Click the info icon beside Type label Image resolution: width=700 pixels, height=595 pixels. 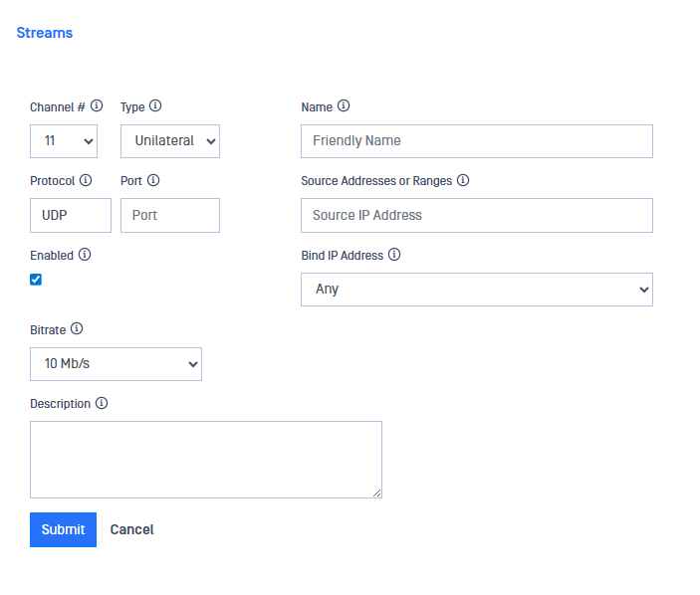(x=155, y=105)
